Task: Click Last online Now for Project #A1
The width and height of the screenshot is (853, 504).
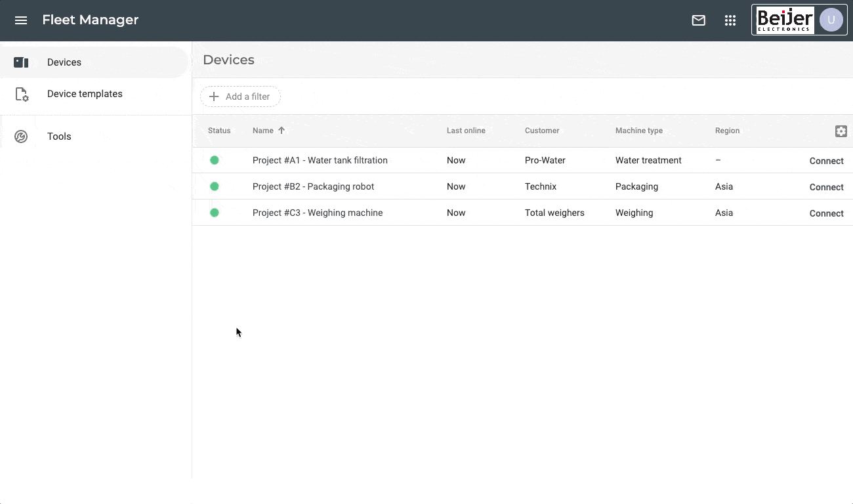Action: click(x=456, y=160)
